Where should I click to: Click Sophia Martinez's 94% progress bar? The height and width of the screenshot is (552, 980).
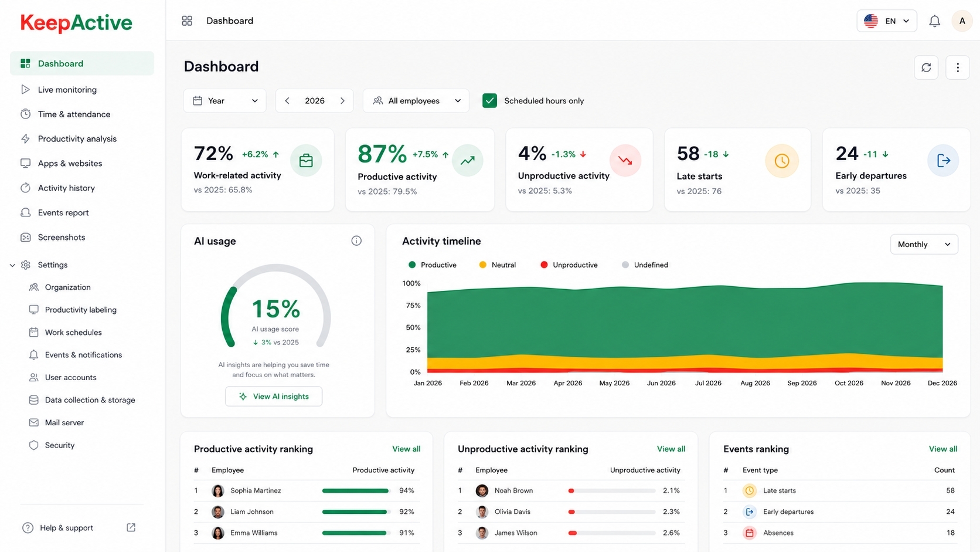356,490
